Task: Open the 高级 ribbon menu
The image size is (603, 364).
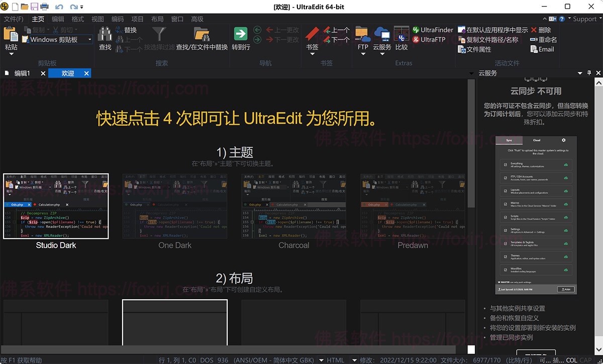Action: click(197, 19)
